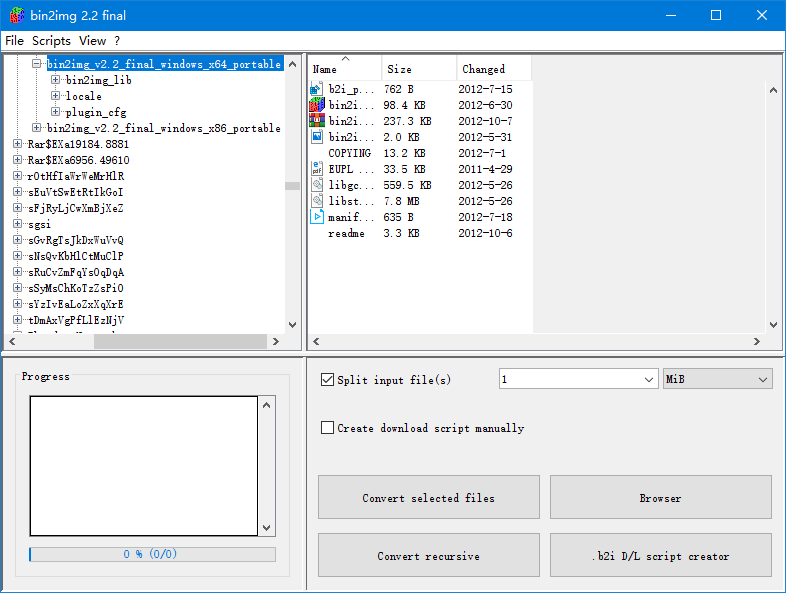Expand bin2img_v2.2_final_windows_x86_portable folder
Viewport: 786px width, 593px height.
coord(37,128)
